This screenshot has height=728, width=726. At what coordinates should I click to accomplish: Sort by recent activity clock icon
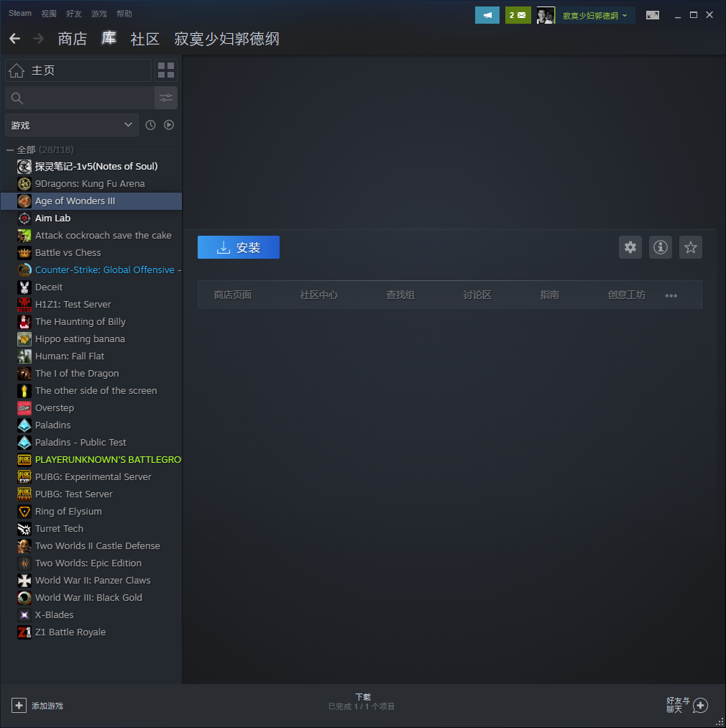150,125
